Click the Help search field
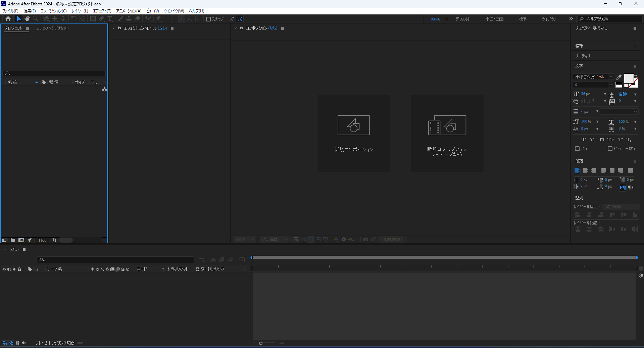The image size is (644, 348). coord(610,19)
